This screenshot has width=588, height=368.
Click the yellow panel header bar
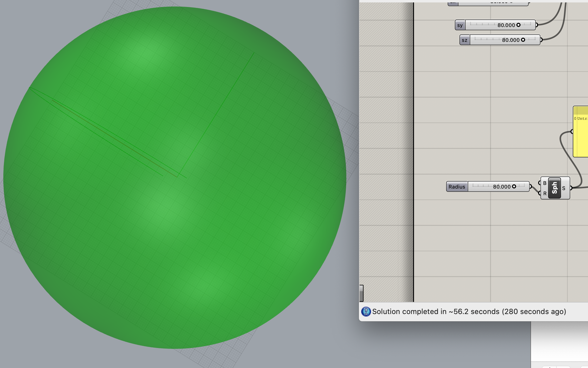581,110
